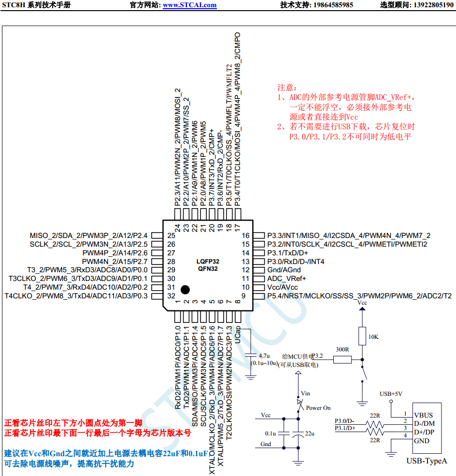Select vertical pin label P2.3/A11/PWM2N_2/PWM8/MOSI_2
The width and height of the screenshot is (456, 476).
click(x=178, y=147)
